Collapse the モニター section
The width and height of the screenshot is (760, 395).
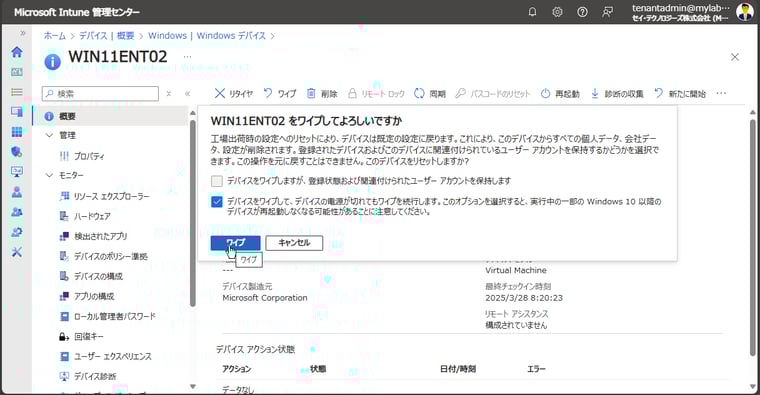[x=49, y=175]
